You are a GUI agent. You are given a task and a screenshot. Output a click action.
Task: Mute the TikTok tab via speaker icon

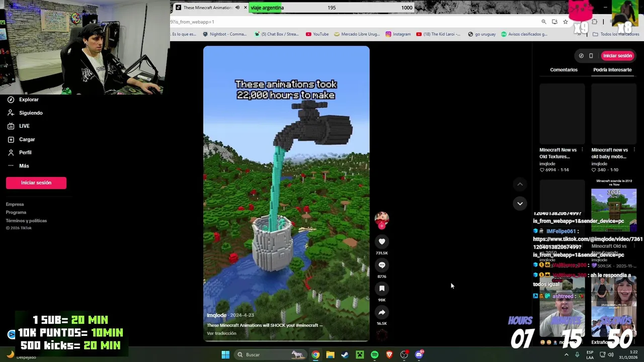(237, 8)
